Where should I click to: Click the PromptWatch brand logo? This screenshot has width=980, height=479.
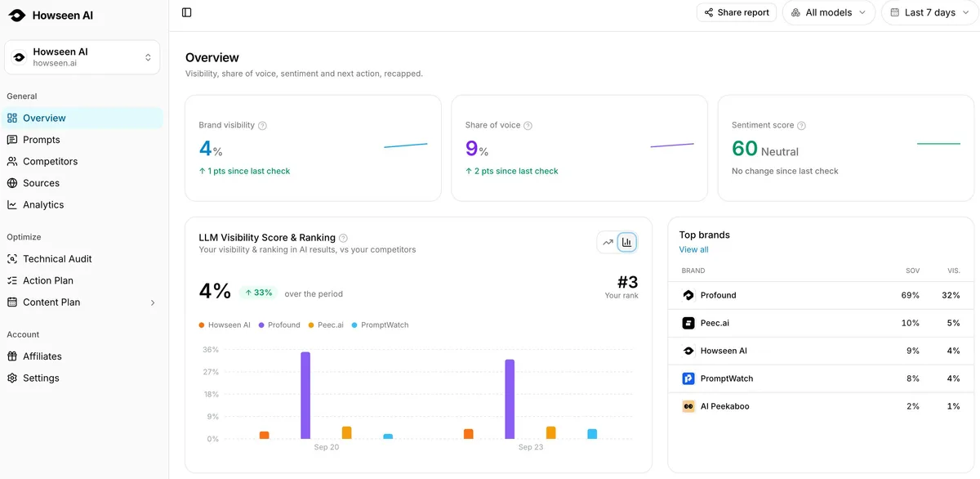[688, 378]
